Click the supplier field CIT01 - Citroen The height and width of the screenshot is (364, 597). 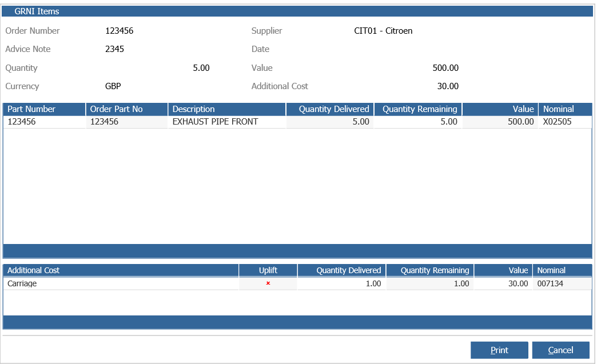click(x=383, y=31)
